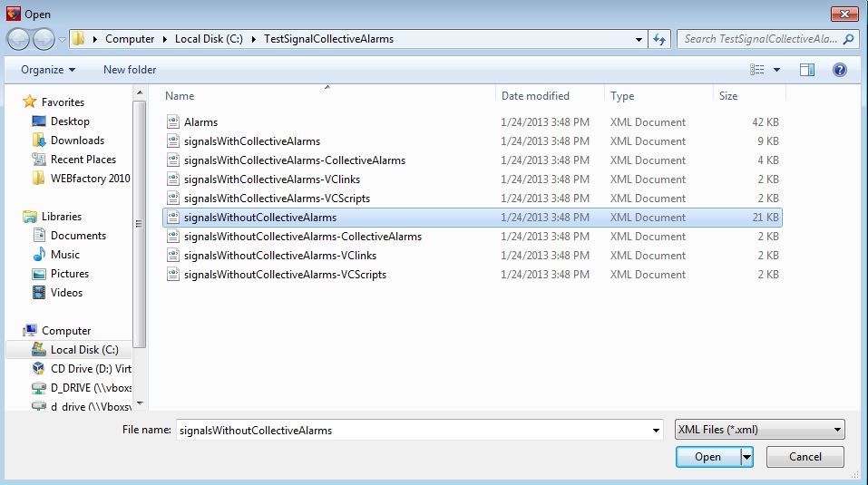The width and height of the screenshot is (868, 485).
Task: Open the Pictures library
Action: point(61,274)
